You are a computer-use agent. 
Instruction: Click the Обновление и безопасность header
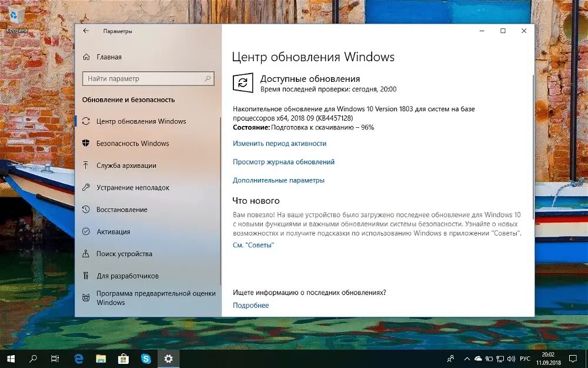pos(128,100)
